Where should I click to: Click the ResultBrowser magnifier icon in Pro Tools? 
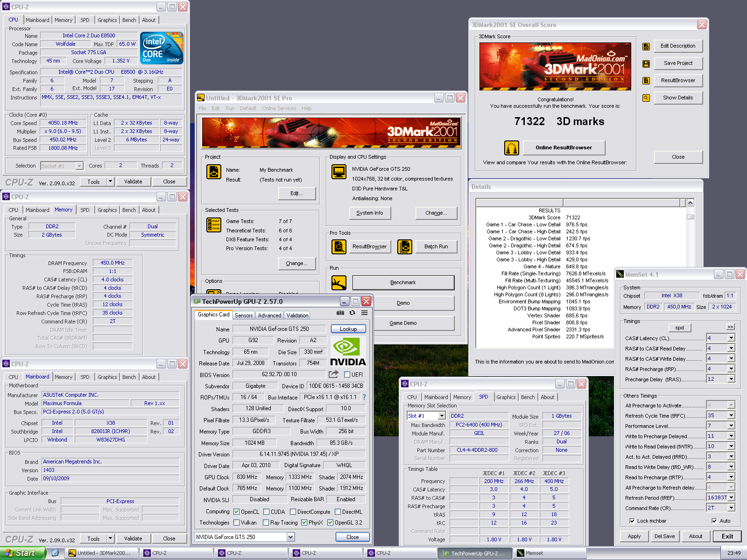(x=339, y=246)
